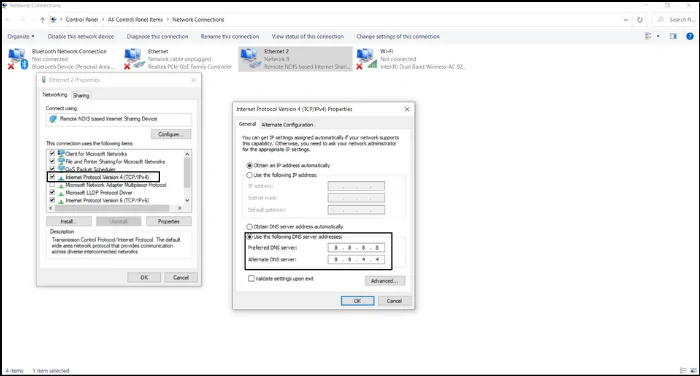Toggle Validate settings upon exit checkbox
700x376 pixels.
(251, 279)
